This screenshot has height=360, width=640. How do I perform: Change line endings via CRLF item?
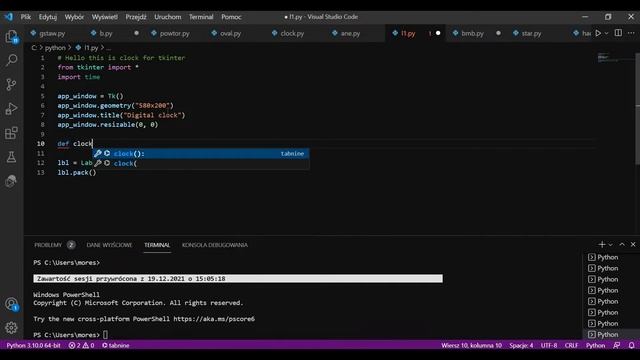pos(571,345)
